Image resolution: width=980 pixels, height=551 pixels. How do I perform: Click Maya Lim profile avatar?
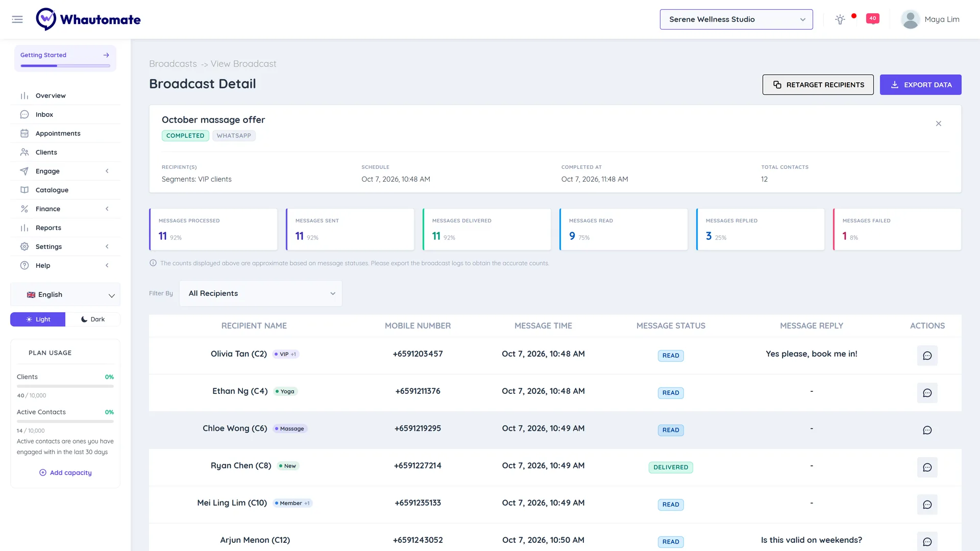tap(910, 19)
